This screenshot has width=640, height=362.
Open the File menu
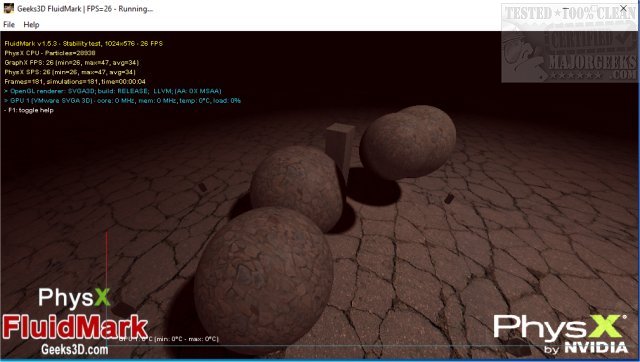click(x=9, y=24)
